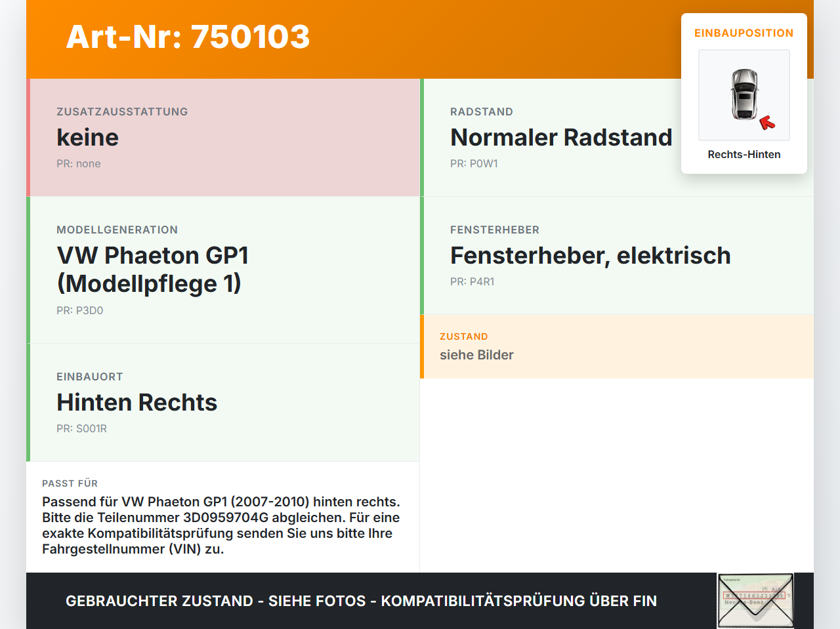Click the Gebrauchter Zustand footer banner text
This screenshot has height=629, width=840.
coord(361,601)
